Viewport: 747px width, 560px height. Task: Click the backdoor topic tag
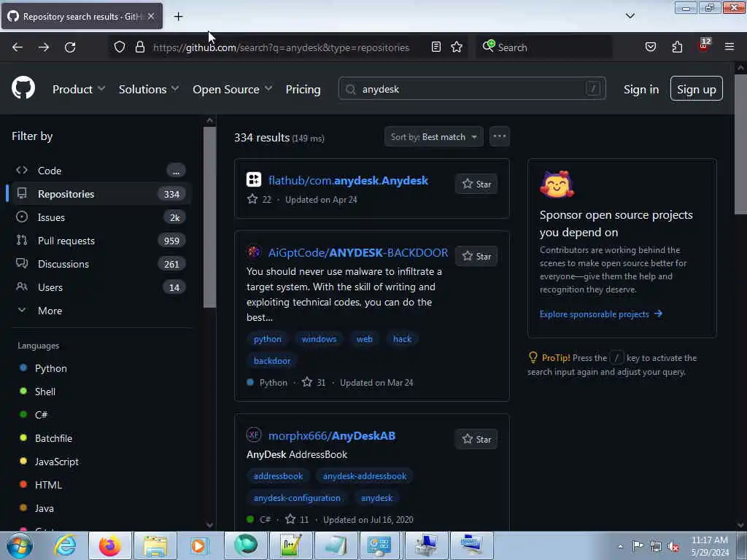tap(272, 361)
